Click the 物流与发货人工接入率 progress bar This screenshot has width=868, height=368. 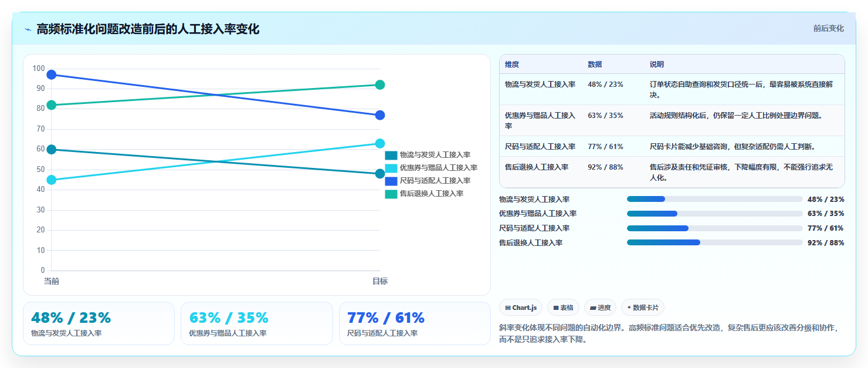pyautogui.click(x=715, y=199)
